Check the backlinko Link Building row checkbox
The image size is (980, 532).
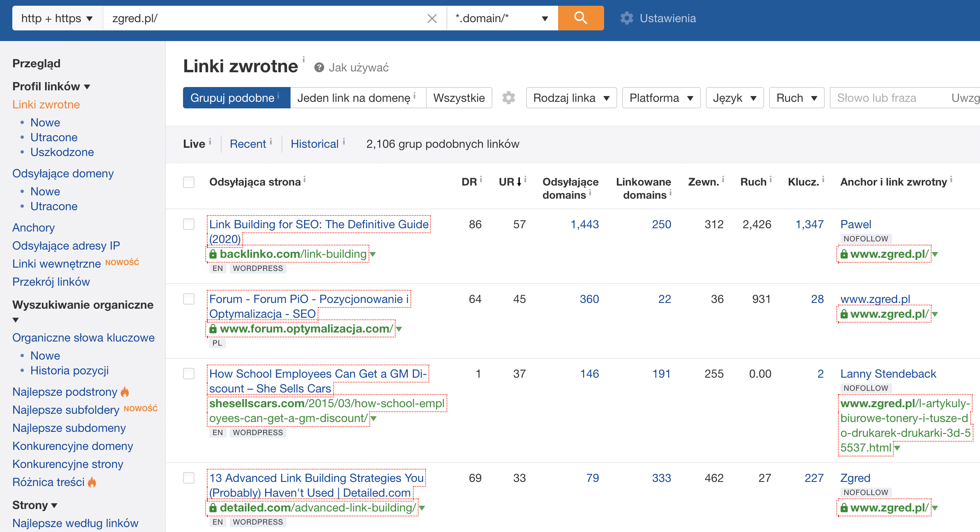pos(189,224)
